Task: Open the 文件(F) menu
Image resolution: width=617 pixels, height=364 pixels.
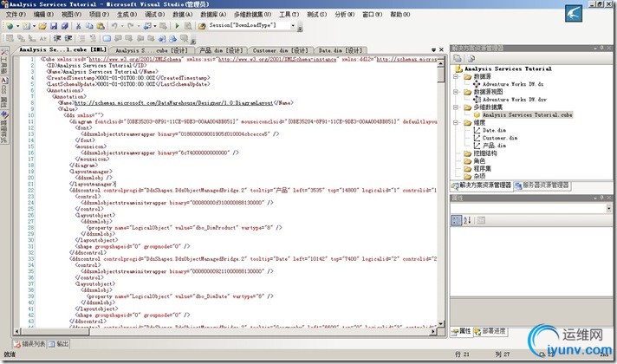Action: [16, 14]
